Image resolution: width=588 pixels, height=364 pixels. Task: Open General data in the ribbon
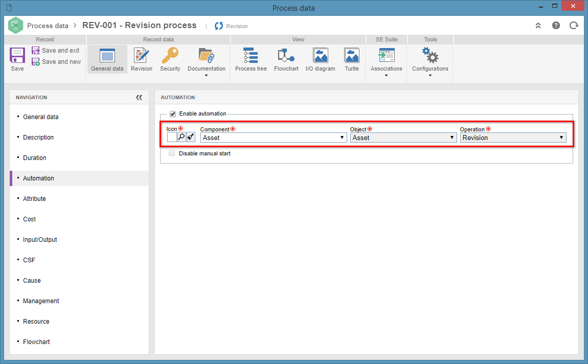(x=107, y=59)
